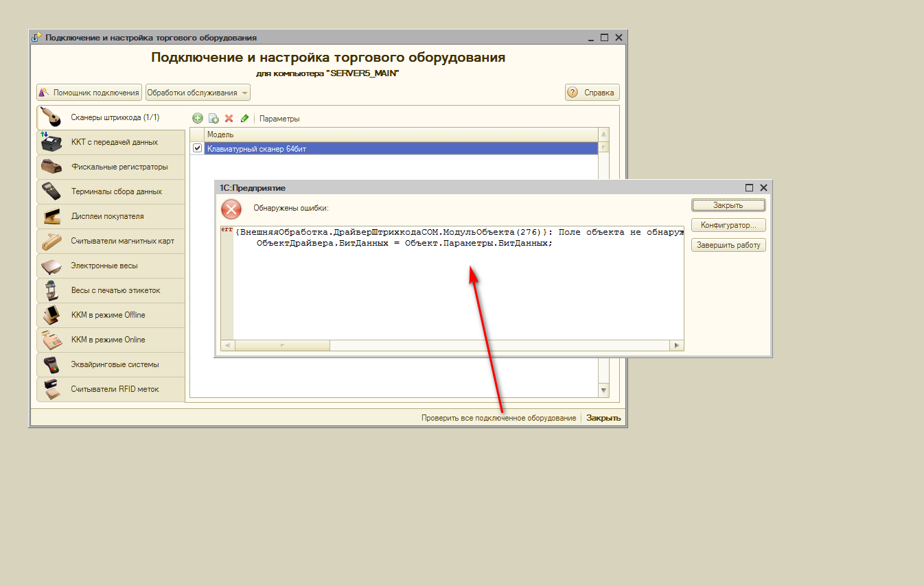Click the ОбъектДрайвера.БитДанных code line
The width and height of the screenshot is (924, 586).
[404, 243]
